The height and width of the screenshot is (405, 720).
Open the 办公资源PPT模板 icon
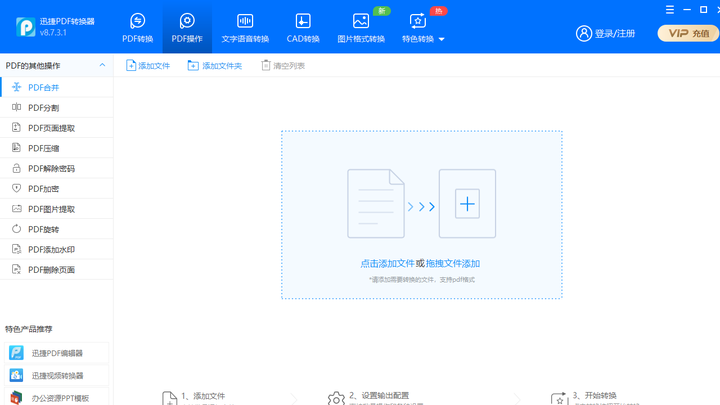17,398
